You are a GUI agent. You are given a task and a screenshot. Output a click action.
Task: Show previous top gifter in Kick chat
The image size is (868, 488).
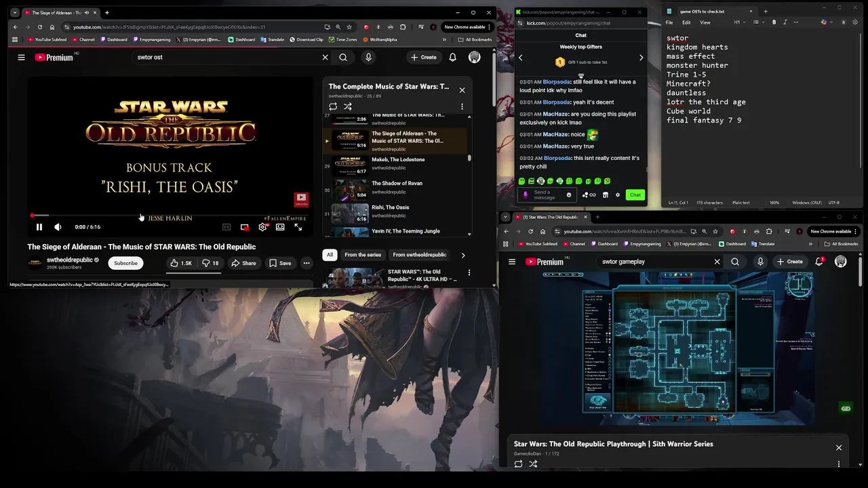pos(521,58)
